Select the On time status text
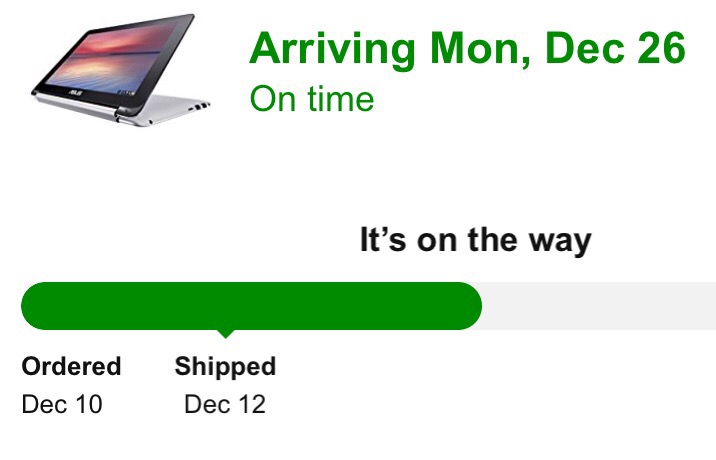 (312, 99)
